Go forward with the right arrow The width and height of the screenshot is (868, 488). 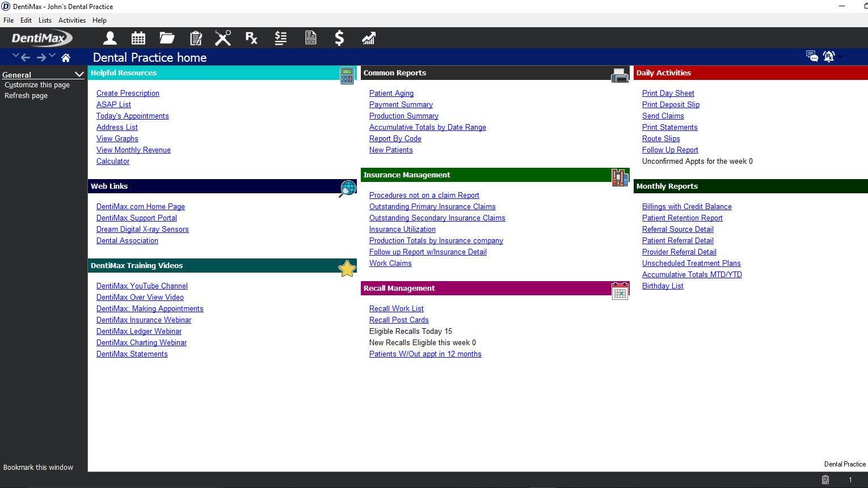pyautogui.click(x=41, y=57)
